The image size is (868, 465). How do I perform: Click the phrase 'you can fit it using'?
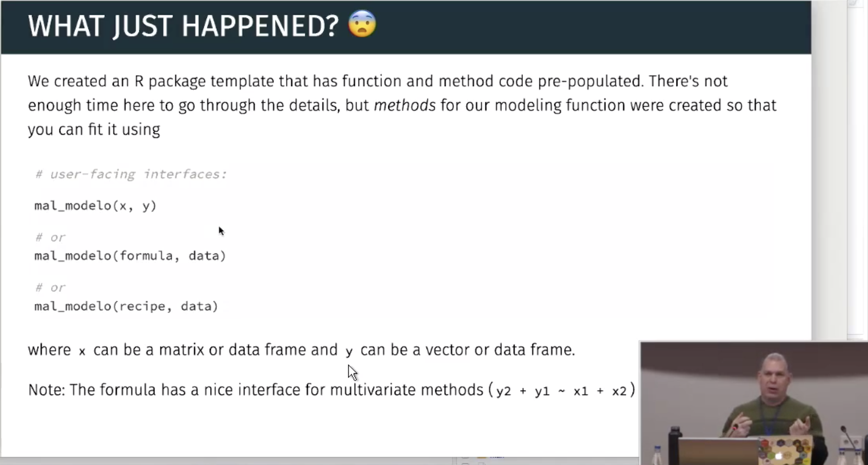94,130
